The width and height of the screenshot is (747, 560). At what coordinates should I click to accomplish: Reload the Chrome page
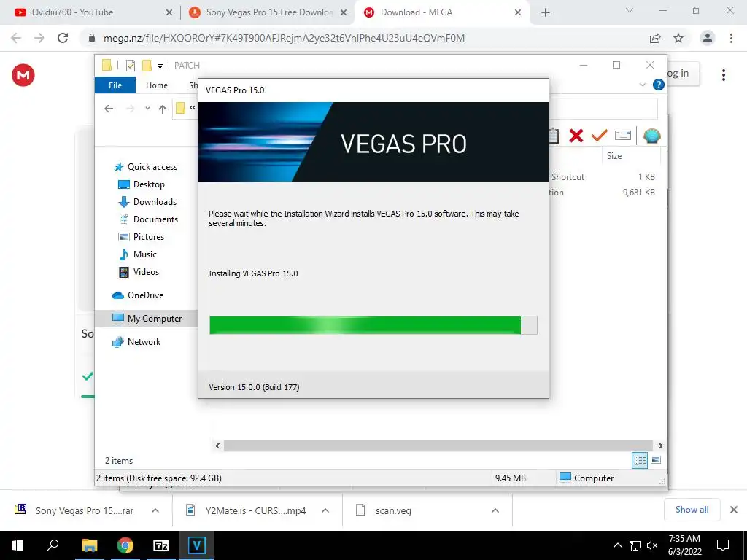point(63,38)
